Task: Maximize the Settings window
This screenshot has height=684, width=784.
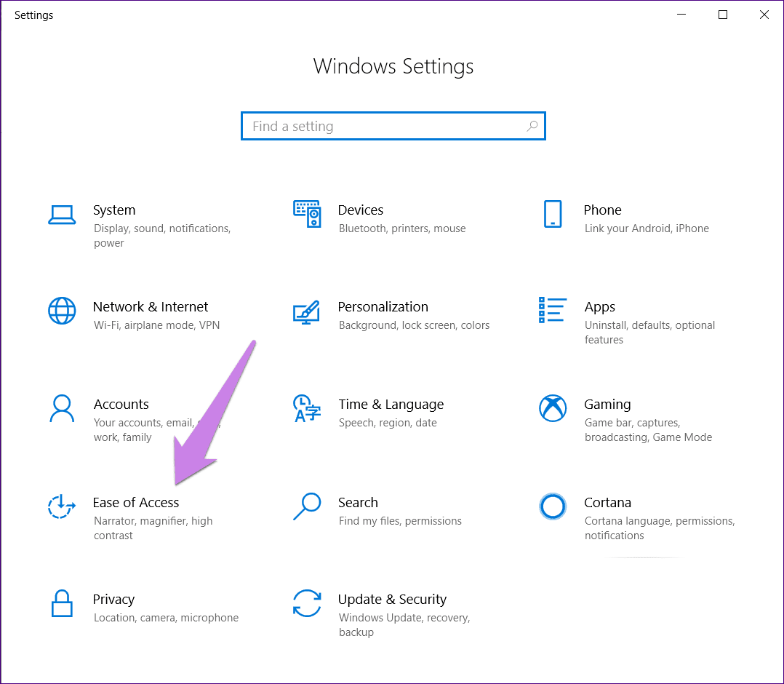Action: tap(722, 15)
